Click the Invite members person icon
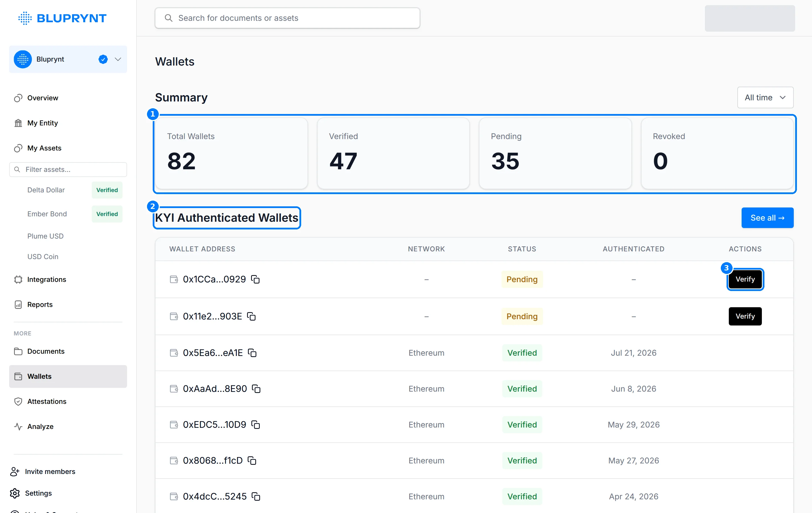Viewport: 812px width, 513px height. click(15, 471)
